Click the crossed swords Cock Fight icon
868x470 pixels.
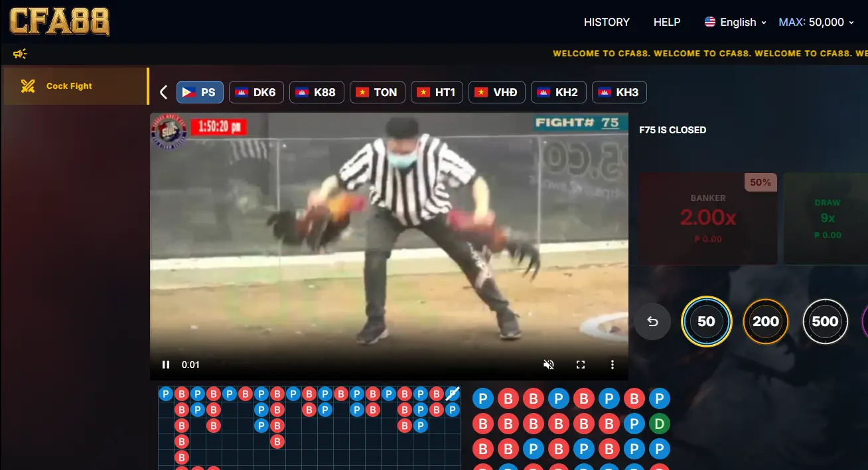click(28, 86)
